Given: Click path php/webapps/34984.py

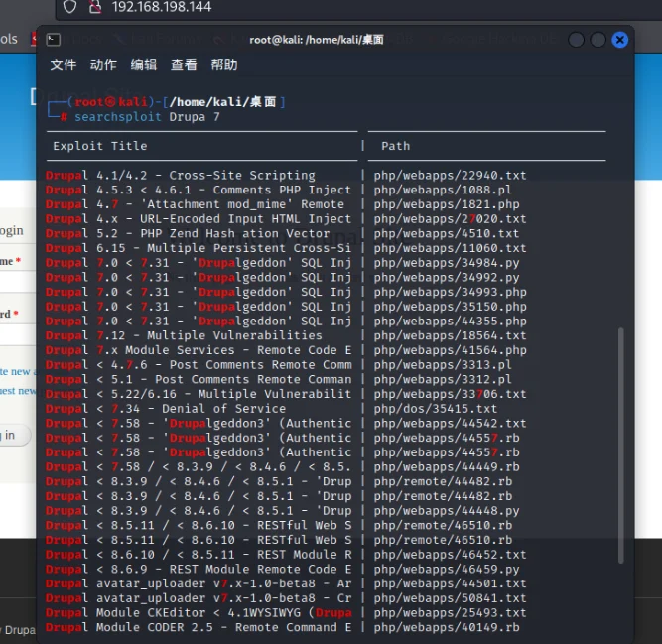Looking at the screenshot, I should click(447, 263).
